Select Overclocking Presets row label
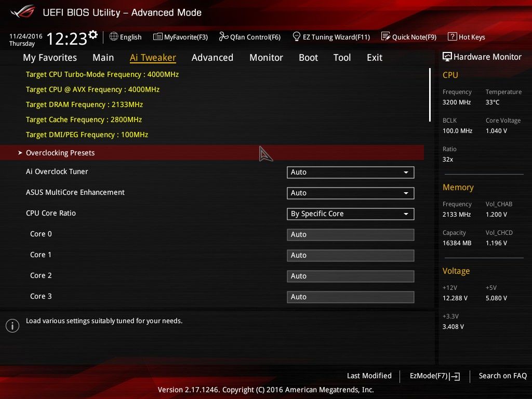This screenshot has height=399, width=532. [60, 153]
